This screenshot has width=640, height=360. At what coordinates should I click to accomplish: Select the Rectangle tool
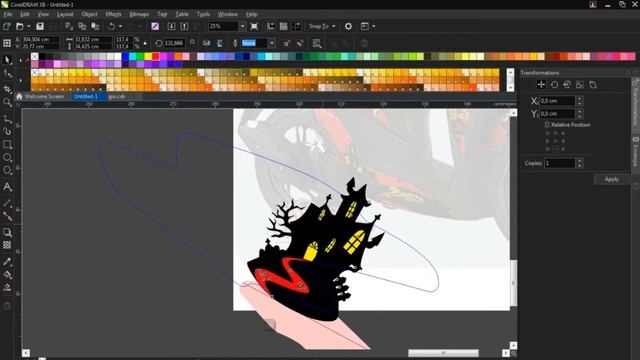point(7,144)
